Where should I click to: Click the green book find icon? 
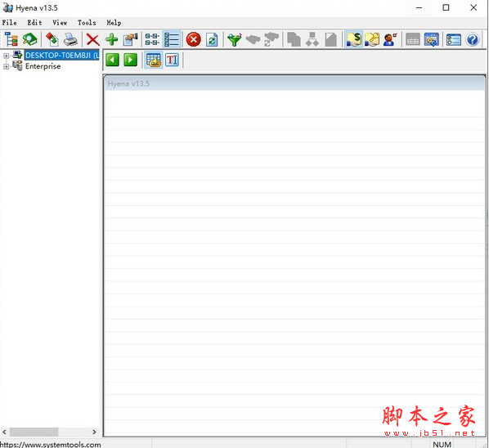click(x=30, y=39)
